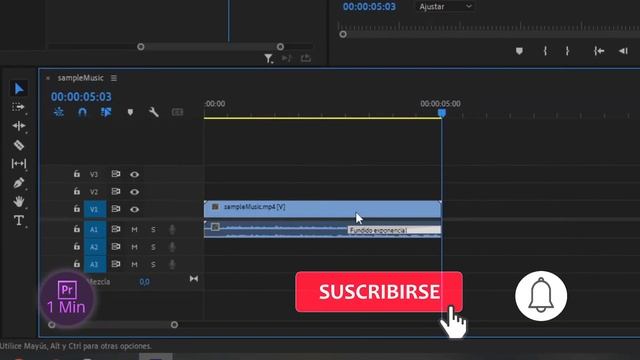Click Mark In brace button
The height and width of the screenshot is (360, 640).
coord(545,51)
